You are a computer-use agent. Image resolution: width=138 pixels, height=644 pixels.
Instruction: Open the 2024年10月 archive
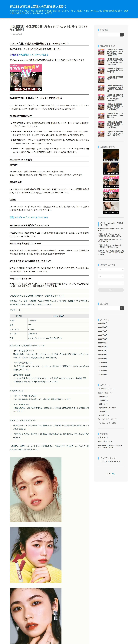[x=102, y=351]
